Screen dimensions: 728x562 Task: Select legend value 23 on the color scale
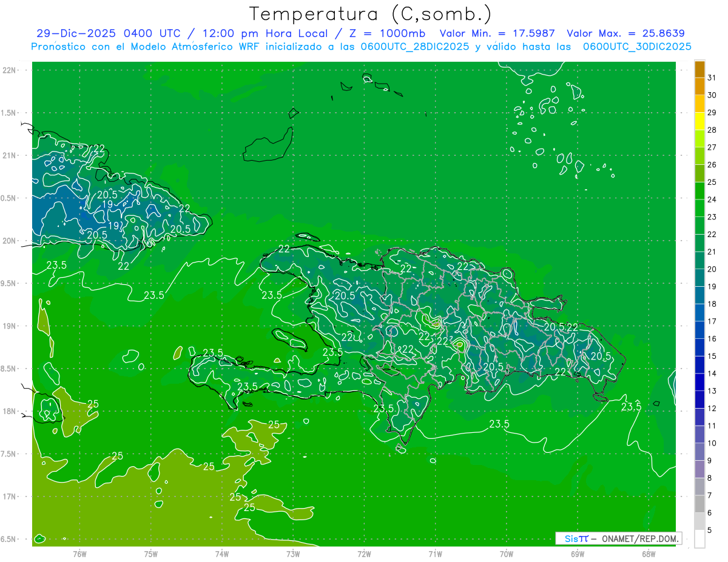[x=712, y=217]
